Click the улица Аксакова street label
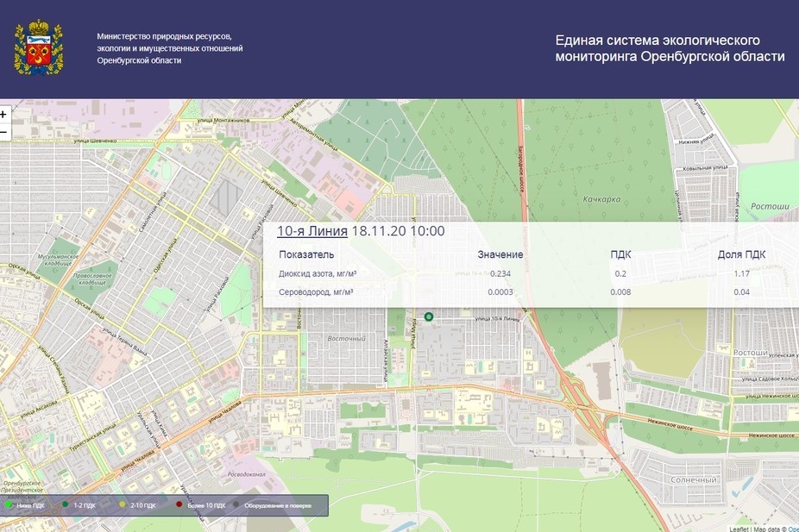This screenshot has width=799, height=532. click(x=39, y=409)
